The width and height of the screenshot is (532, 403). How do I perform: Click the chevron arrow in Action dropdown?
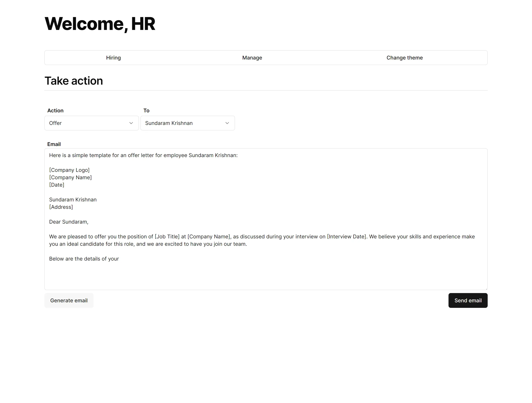(x=131, y=123)
